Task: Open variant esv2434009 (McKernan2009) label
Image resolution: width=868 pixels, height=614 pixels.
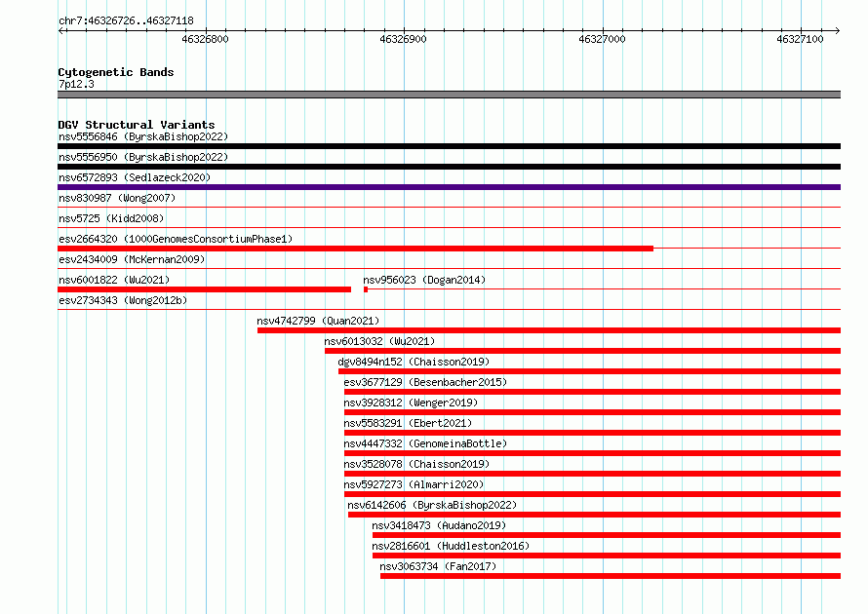Action: pos(132,259)
